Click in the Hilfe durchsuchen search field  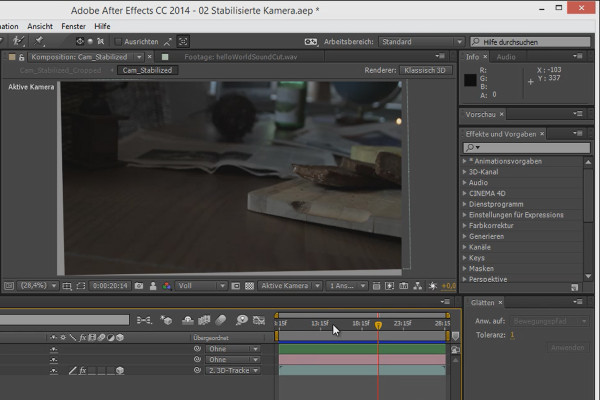[530, 42]
